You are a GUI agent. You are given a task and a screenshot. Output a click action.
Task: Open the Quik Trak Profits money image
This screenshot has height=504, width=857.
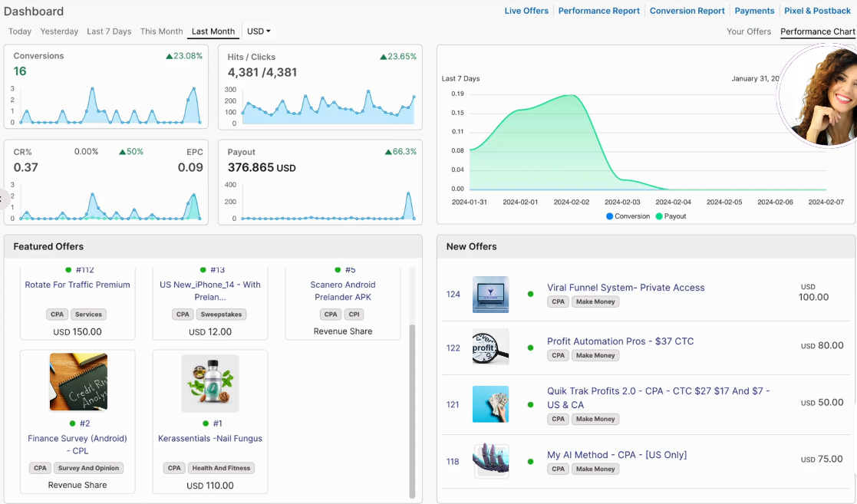490,404
